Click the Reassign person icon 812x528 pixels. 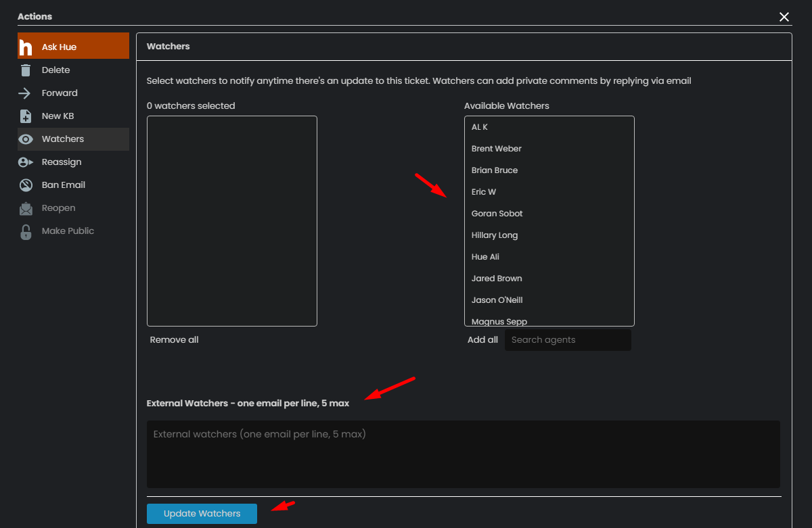click(x=26, y=162)
